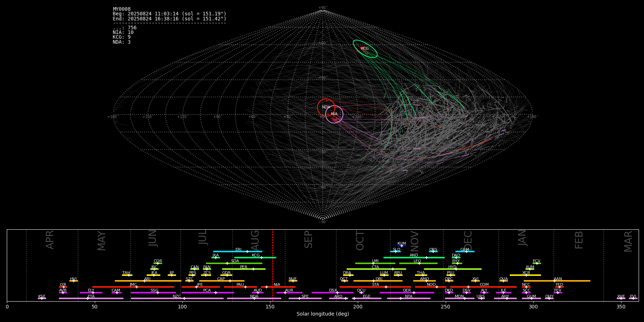This screenshot has height=322, width=644.
Task: Select the COM shower bar
Action: click(484, 287)
